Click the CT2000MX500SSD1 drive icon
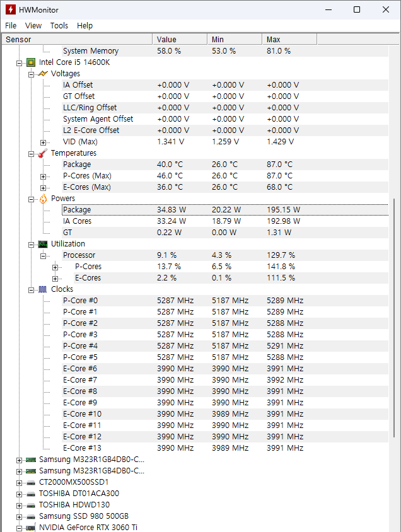 tap(31, 482)
